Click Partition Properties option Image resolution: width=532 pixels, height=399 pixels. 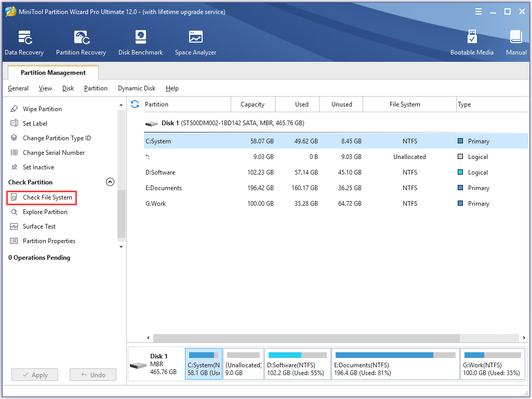49,241
